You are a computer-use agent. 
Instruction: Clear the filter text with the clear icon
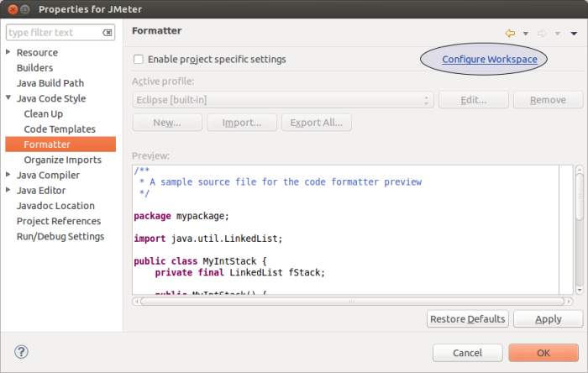108,33
